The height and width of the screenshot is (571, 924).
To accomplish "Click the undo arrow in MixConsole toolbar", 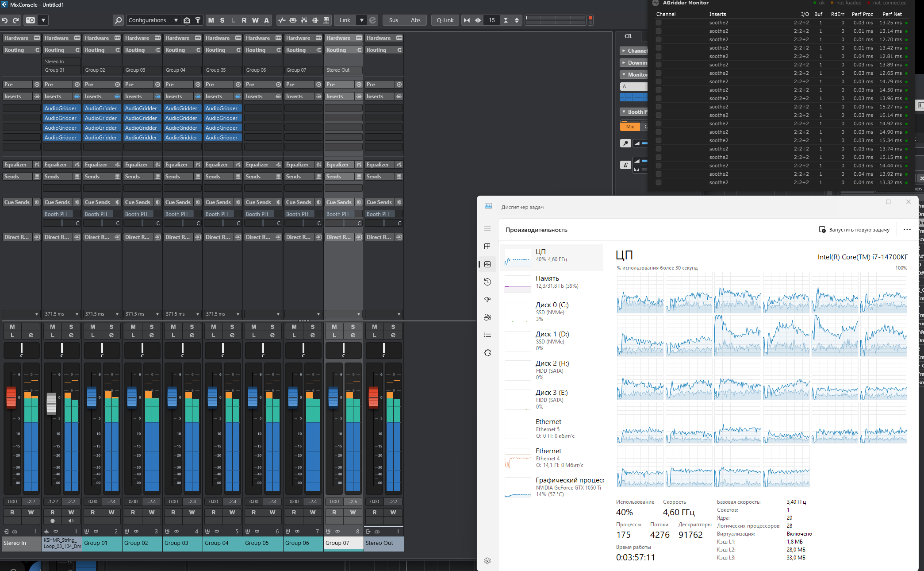I will click(x=5, y=20).
